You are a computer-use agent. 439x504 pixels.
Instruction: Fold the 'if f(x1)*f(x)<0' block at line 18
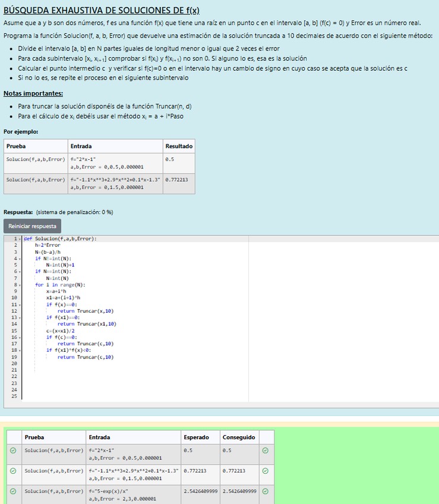click(21, 350)
